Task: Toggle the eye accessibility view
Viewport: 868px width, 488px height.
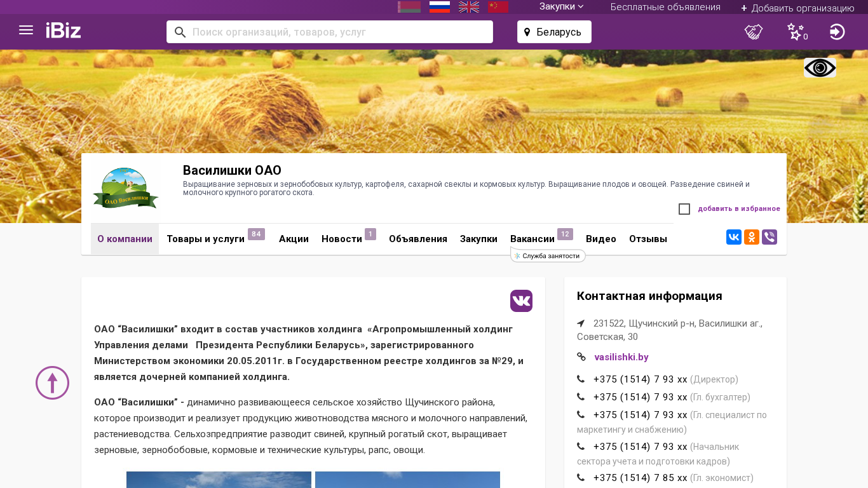Action: [x=820, y=68]
